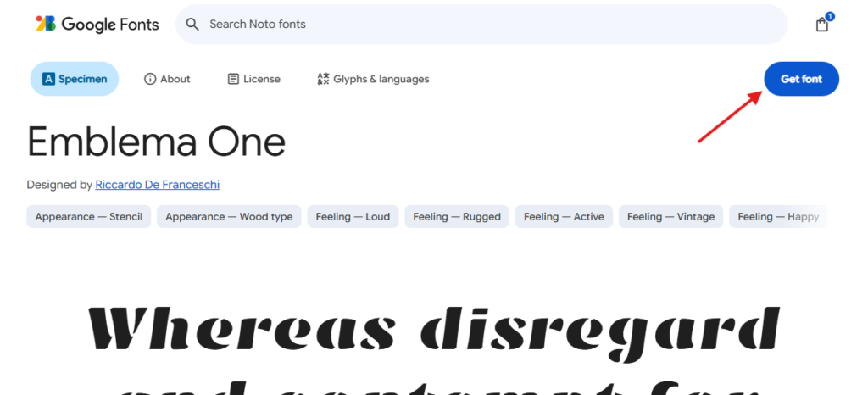This screenshot has width=868, height=395.
Task: Click the magnifying glass search icon
Action: tap(192, 25)
